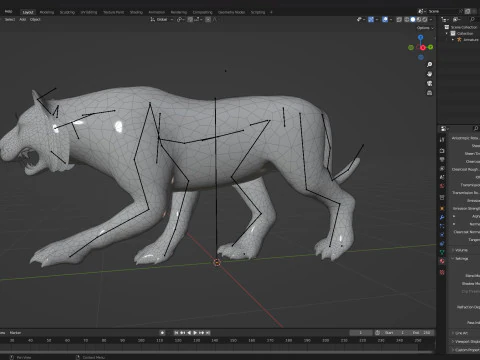This screenshot has height=360, width=480.
Task: Expand the Viewport Display panel
Action: click(466, 341)
